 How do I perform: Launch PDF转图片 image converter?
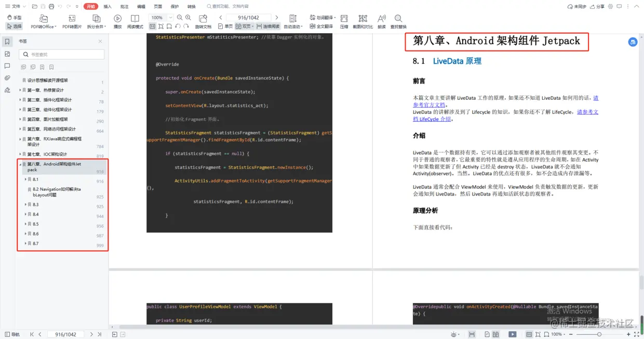pos(72,22)
